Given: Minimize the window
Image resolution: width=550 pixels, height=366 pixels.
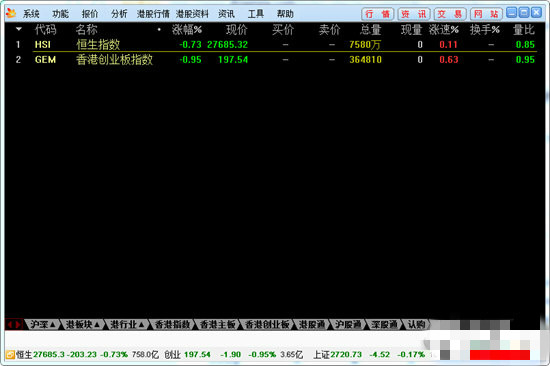Looking at the screenshot, I should [x=512, y=13].
